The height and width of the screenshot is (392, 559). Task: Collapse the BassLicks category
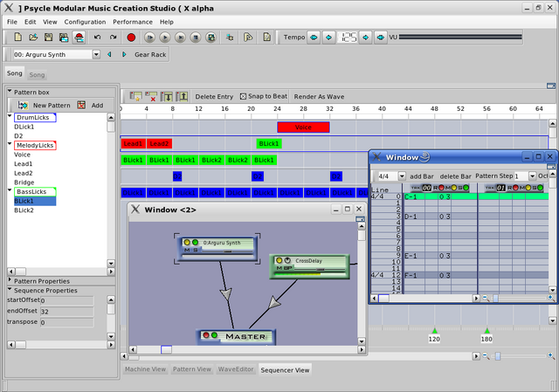point(10,190)
